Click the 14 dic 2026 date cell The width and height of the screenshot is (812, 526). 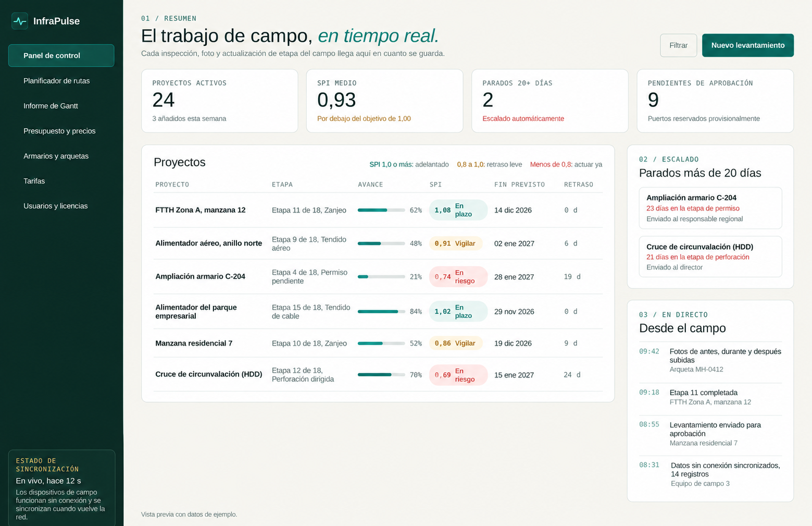pos(513,210)
